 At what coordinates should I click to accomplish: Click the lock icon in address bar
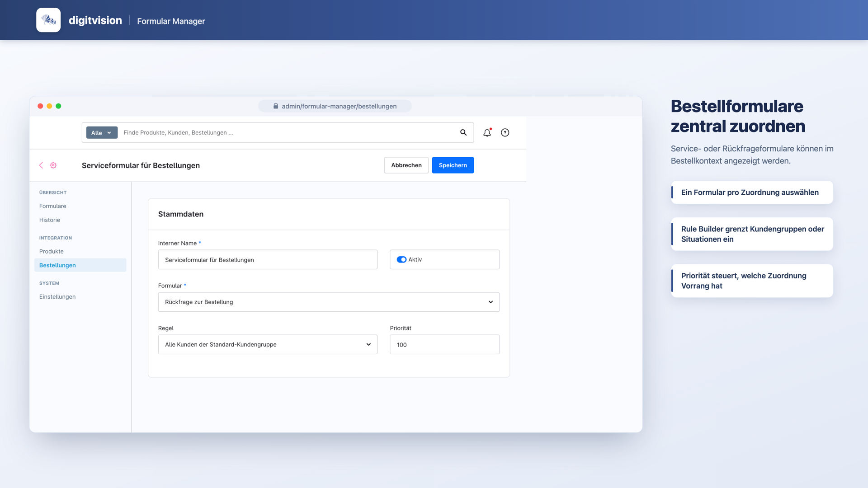tap(276, 106)
